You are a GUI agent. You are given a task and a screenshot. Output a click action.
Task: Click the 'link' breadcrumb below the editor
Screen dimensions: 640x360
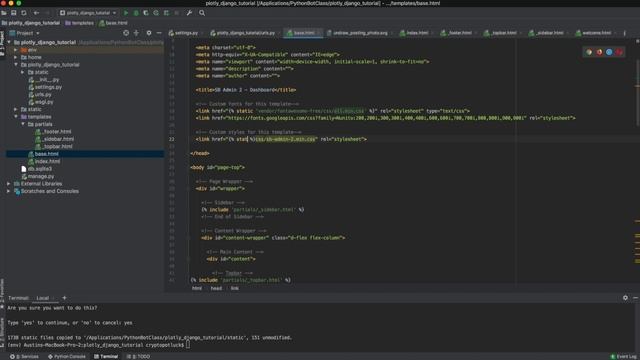pos(234,288)
